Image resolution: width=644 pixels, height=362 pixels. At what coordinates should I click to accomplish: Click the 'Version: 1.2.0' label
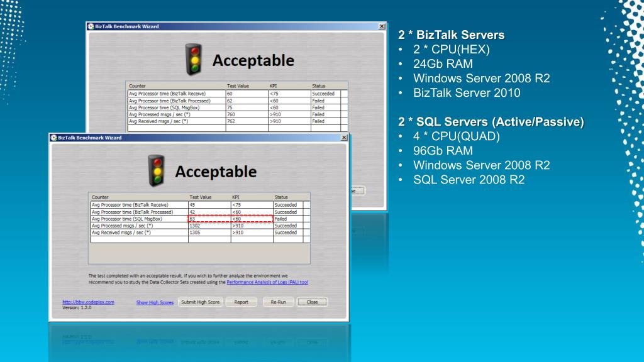click(x=77, y=308)
